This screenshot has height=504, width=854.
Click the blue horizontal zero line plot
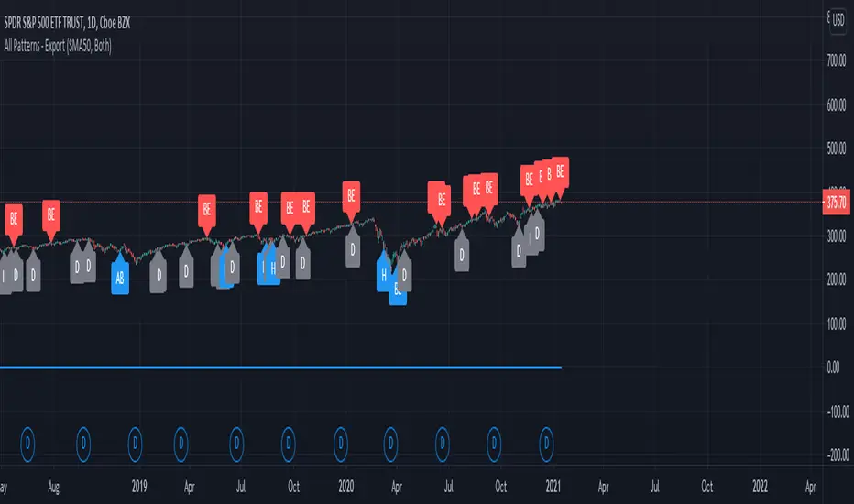[x=280, y=367]
